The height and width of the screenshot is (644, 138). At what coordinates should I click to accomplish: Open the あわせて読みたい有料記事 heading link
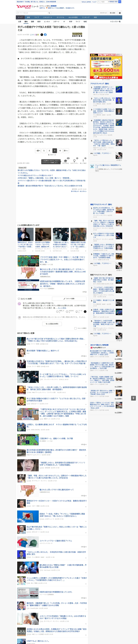(x=99, y=345)
